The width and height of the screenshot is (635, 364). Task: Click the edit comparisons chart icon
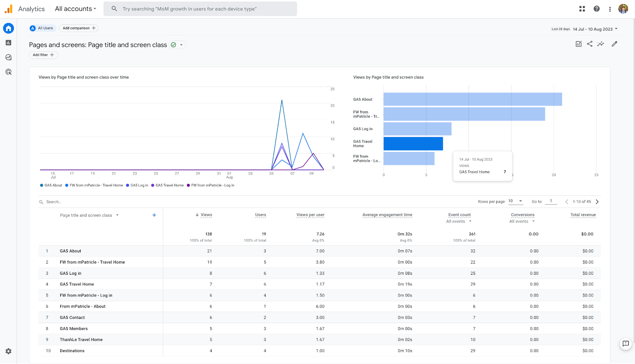click(579, 44)
